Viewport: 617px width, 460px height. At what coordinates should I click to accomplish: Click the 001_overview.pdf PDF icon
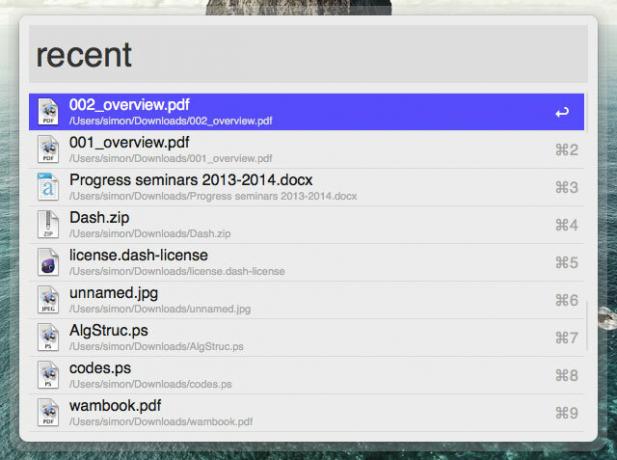pyautogui.click(x=48, y=150)
